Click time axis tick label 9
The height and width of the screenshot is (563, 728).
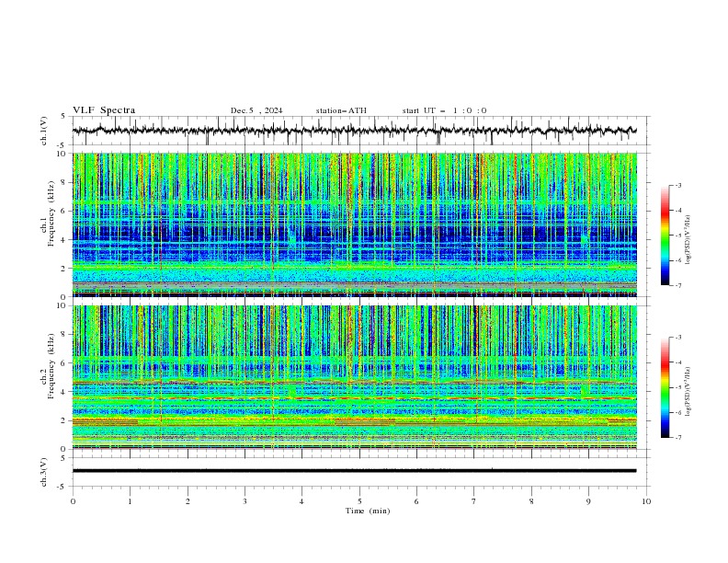pos(588,501)
